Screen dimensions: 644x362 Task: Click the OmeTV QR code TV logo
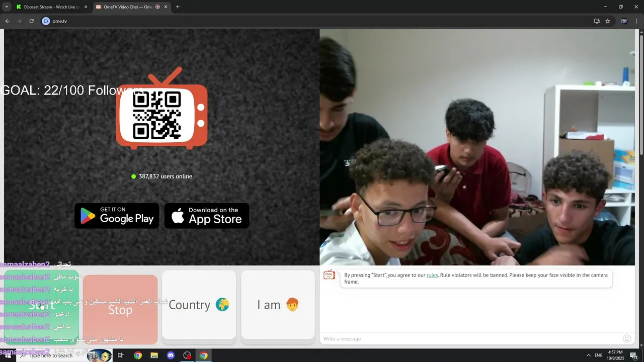(162, 109)
